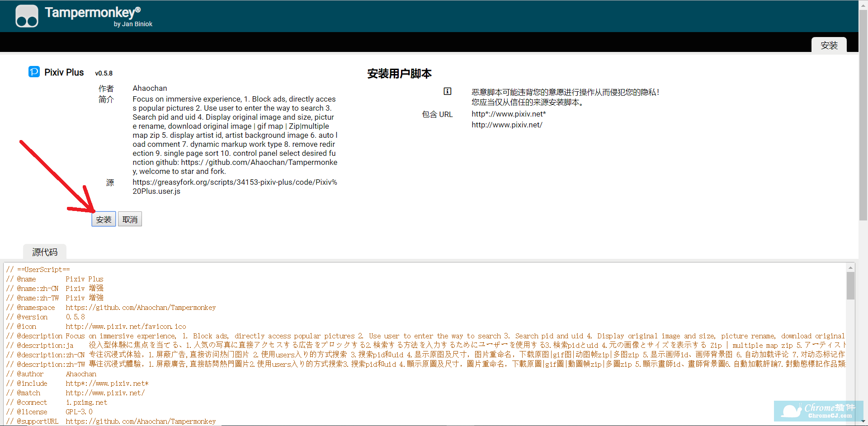Click the v0.5.8 version label

pyautogui.click(x=104, y=73)
